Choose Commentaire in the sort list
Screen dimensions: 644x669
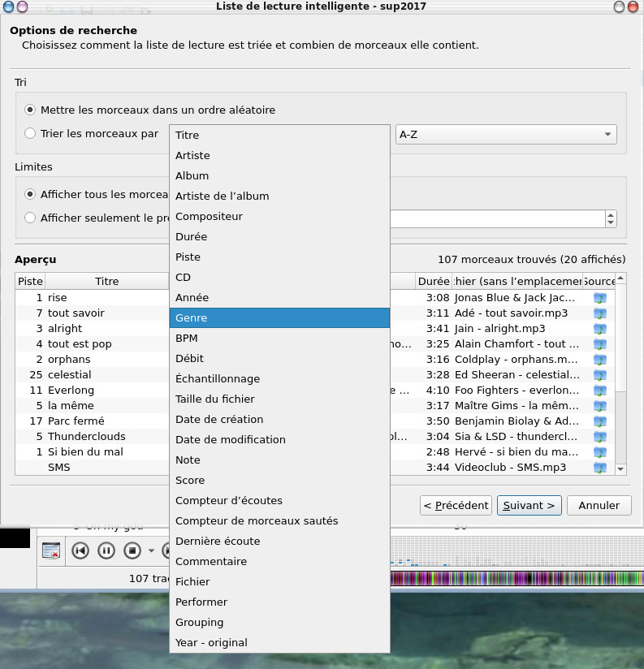pos(279,561)
